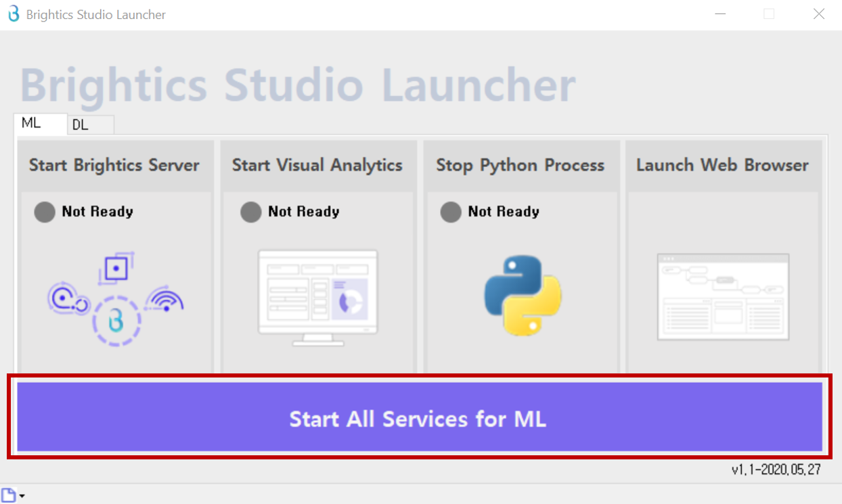Close the Brightics Studio Launcher window
Image resolution: width=842 pixels, height=504 pixels.
point(819,14)
